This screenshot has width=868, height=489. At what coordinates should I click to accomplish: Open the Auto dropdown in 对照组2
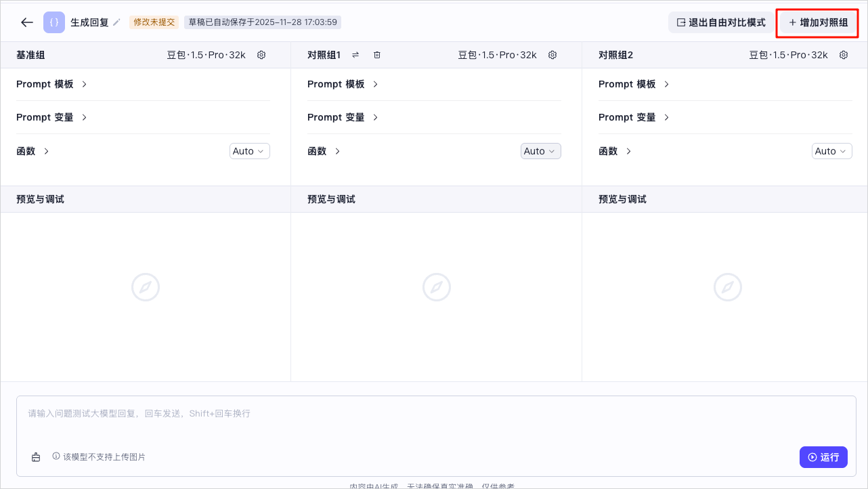click(832, 151)
